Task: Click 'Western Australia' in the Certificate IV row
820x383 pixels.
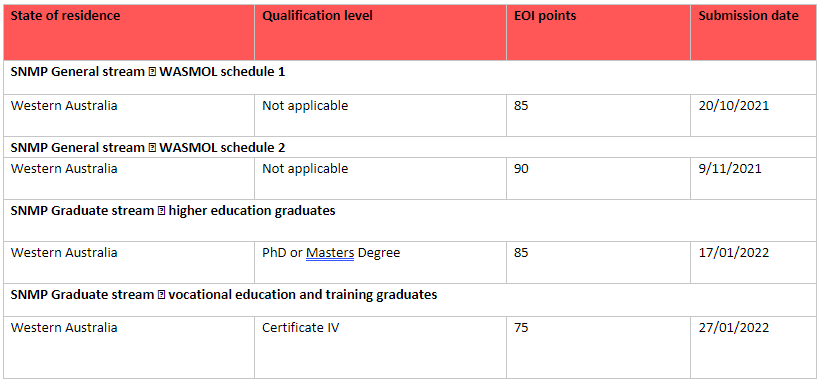Action: pos(64,328)
